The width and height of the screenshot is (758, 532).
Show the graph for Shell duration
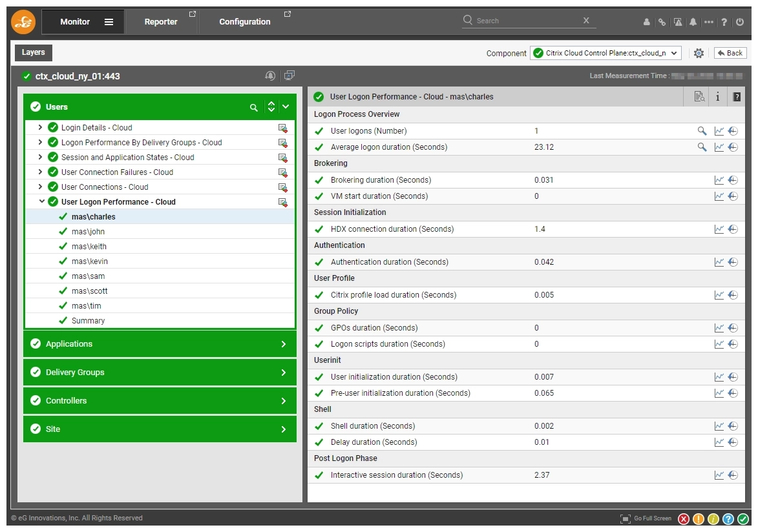[719, 425]
